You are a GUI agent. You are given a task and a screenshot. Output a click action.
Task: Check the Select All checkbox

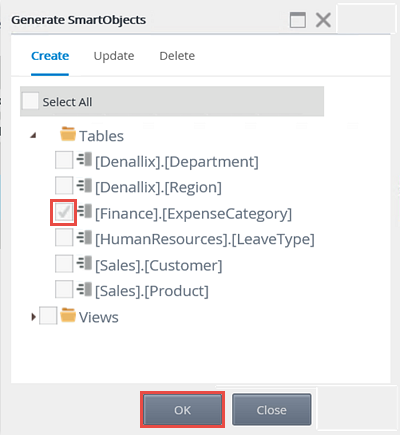pos(30,101)
